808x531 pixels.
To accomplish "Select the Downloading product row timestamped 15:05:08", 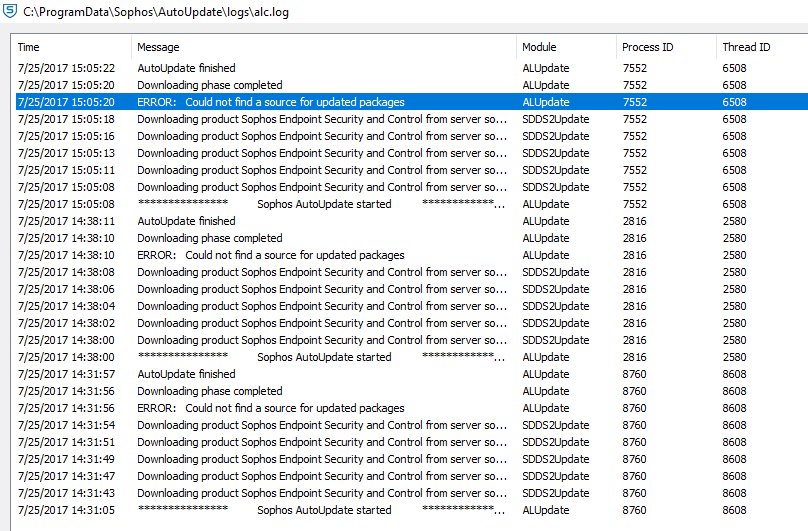I will point(412,187).
